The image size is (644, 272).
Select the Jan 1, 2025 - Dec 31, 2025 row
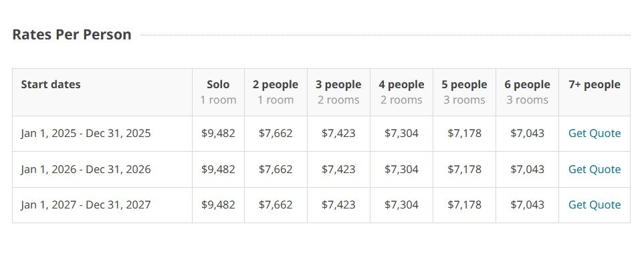point(86,134)
